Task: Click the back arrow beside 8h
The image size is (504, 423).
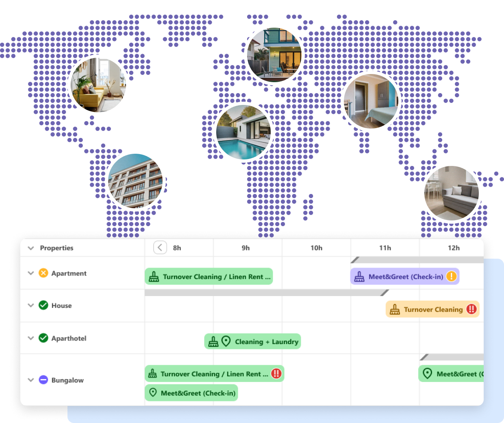Action: click(x=160, y=247)
